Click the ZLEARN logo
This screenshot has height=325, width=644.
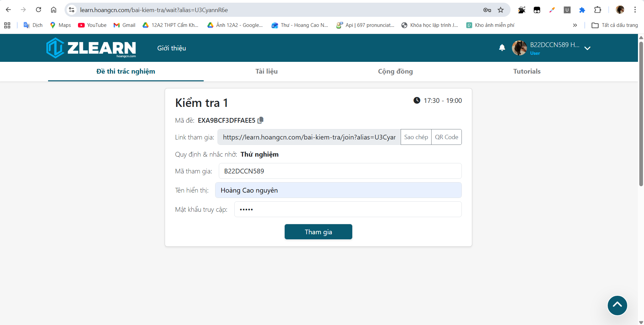[x=91, y=48]
